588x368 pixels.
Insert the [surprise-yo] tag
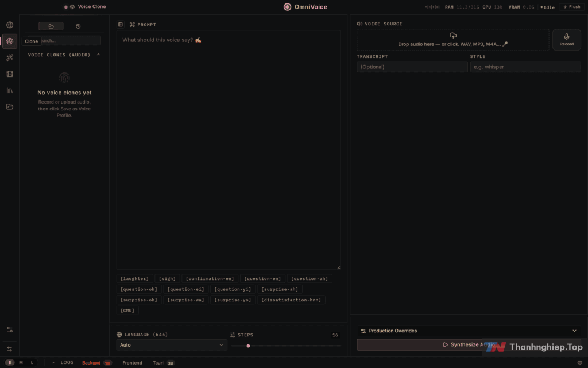(x=233, y=300)
